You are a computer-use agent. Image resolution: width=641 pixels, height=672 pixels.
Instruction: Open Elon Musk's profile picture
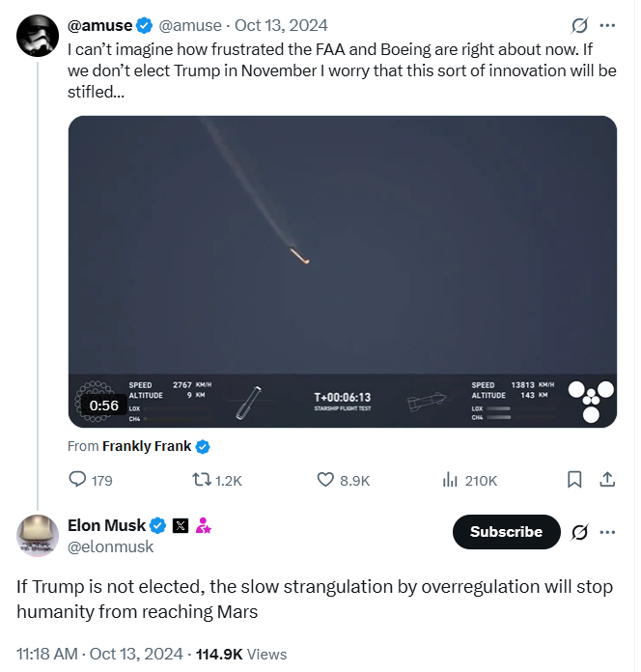[x=37, y=536]
